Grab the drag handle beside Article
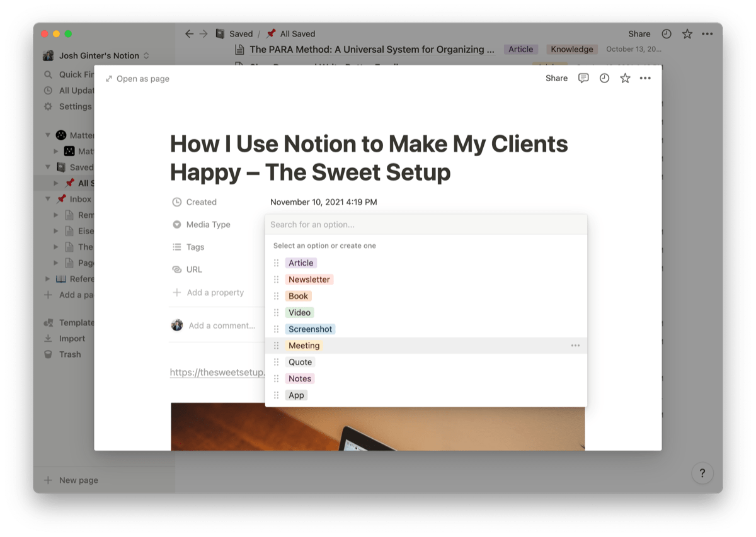Viewport: 756px width, 537px height. [x=276, y=263]
